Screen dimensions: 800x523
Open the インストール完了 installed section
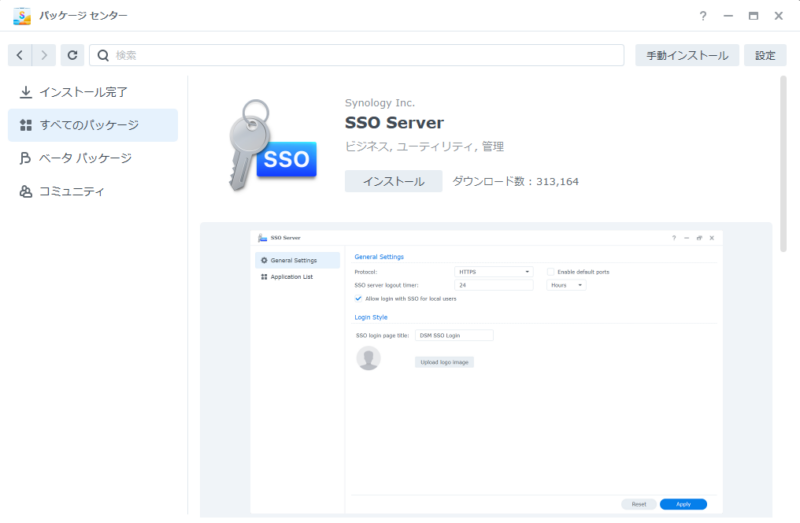tap(93, 92)
